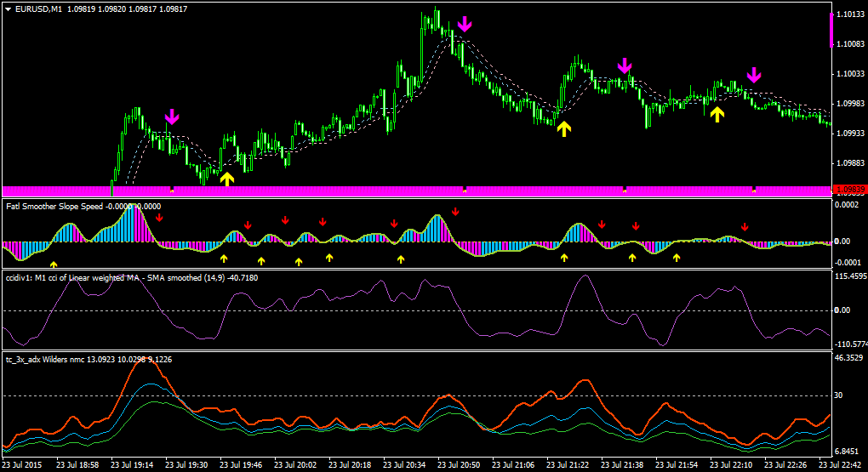Select the red arrow right of the 20:50 Fatl peak
Viewport: 868px width, 472px height.
pyautogui.click(x=455, y=212)
